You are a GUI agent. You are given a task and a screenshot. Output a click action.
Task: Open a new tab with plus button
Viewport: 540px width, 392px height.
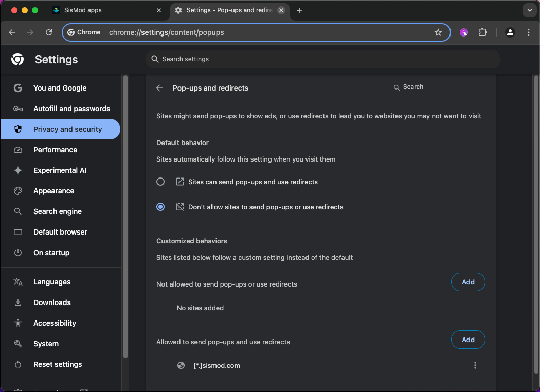pos(300,10)
